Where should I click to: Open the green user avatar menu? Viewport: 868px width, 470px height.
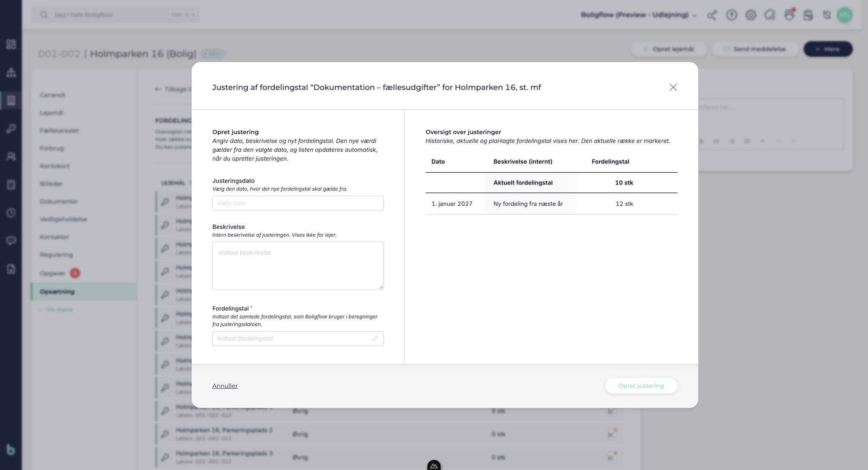[x=844, y=15]
